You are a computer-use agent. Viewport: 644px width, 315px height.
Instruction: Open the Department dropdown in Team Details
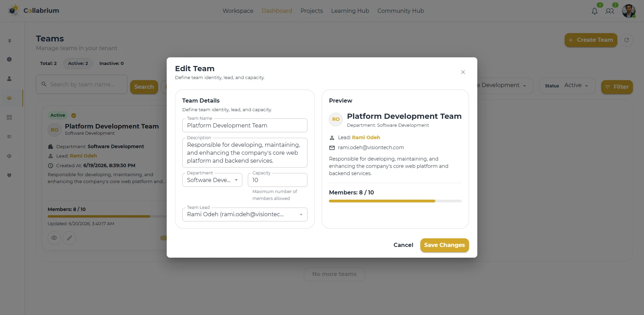(212, 180)
